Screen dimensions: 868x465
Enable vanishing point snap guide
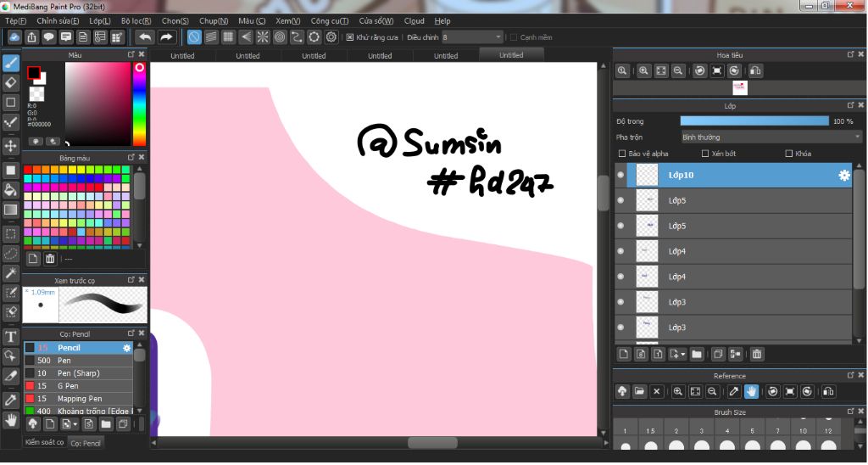(245, 37)
